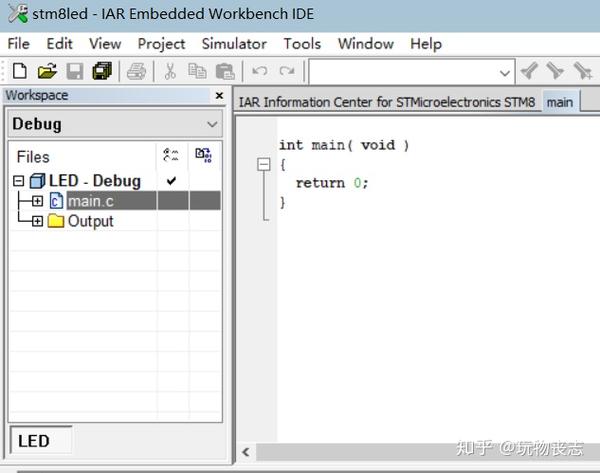The image size is (600, 473).
Task: Open the toolbar search combo box arrow
Action: [505, 73]
